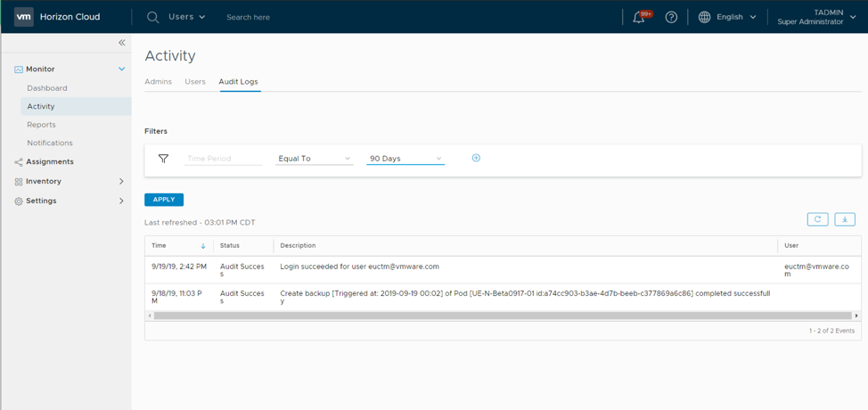Image resolution: width=868 pixels, height=410 pixels.
Task: Refresh the audit logs table
Action: (817, 219)
